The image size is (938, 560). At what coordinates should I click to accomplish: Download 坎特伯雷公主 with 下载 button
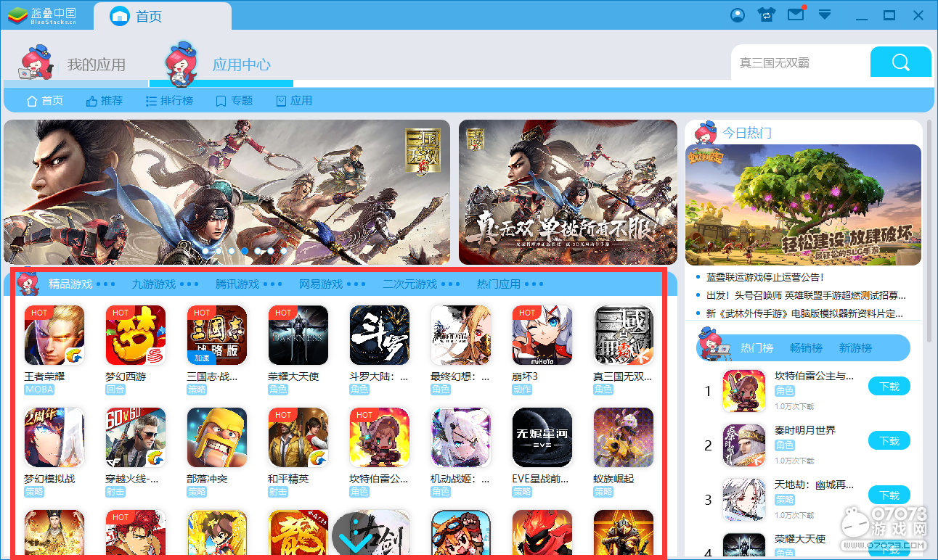point(889,387)
